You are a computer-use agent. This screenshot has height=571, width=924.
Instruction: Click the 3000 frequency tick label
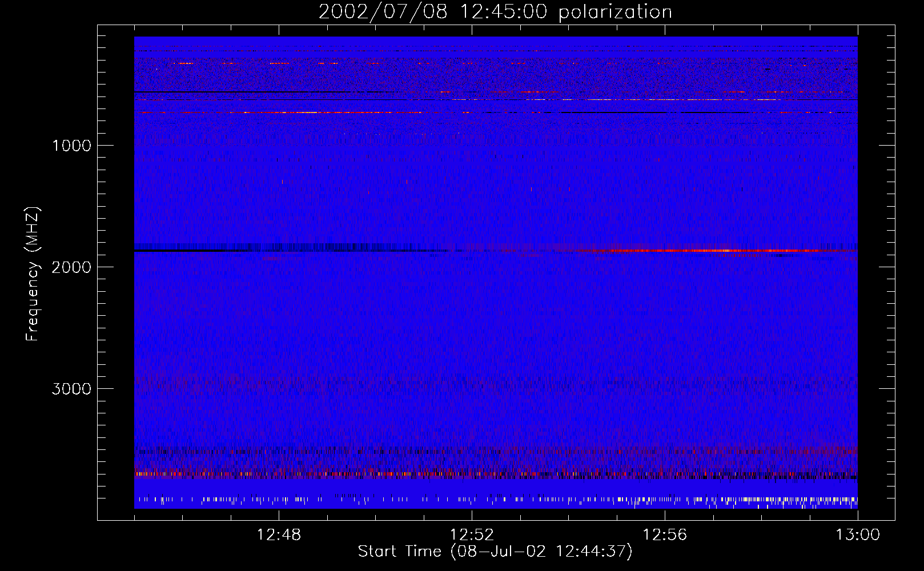[x=71, y=389]
